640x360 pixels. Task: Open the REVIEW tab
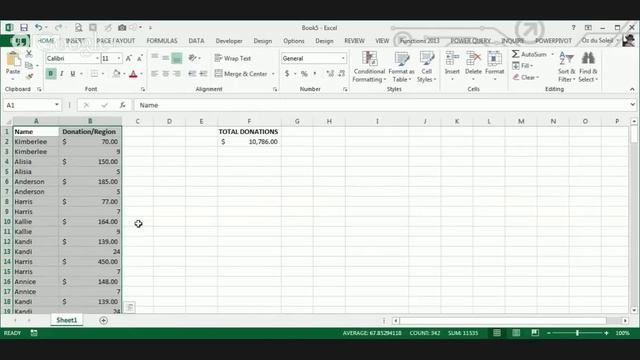(x=354, y=41)
